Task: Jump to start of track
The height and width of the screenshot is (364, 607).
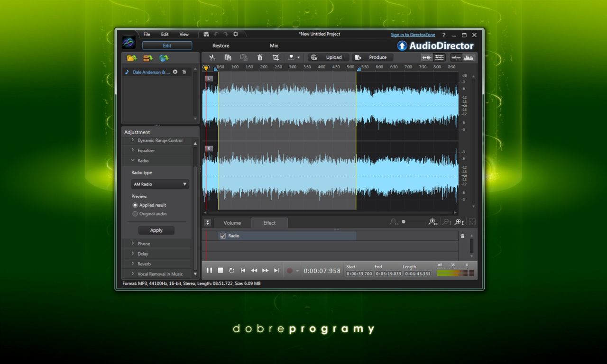Action: pyautogui.click(x=243, y=270)
